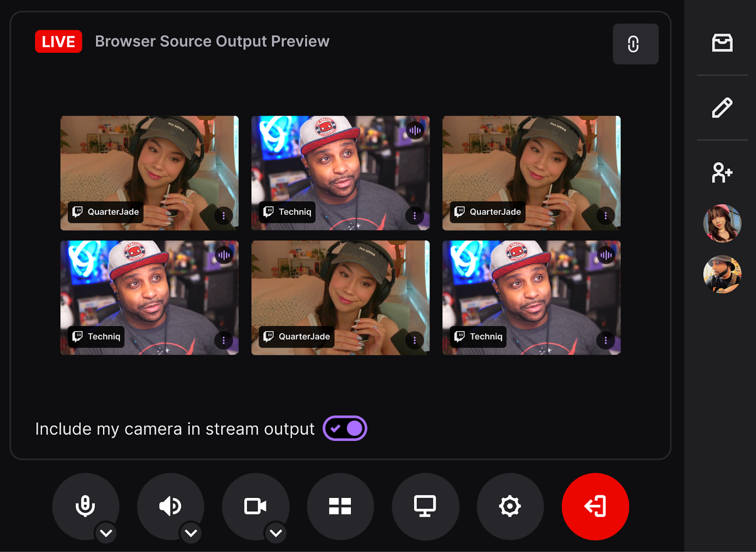The image size is (756, 552).
Task: Open the inbox icon in right sidebar
Action: [722, 43]
